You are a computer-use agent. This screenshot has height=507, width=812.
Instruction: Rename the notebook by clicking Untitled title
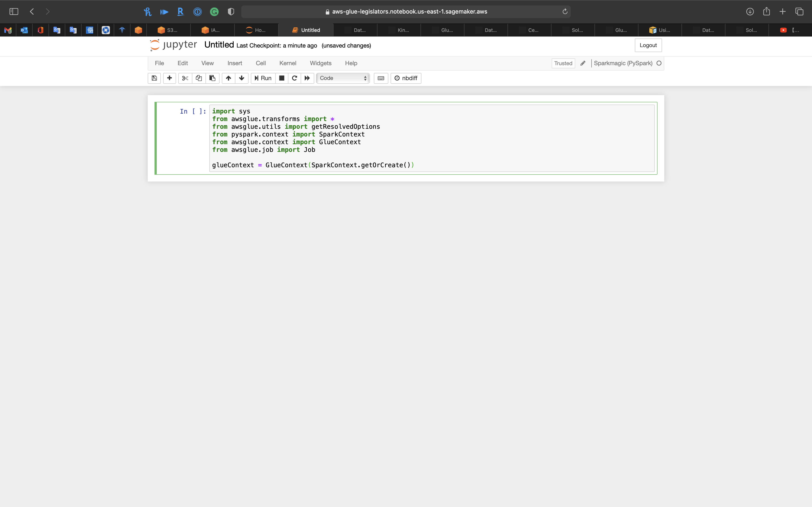click(x=219, y=45)
